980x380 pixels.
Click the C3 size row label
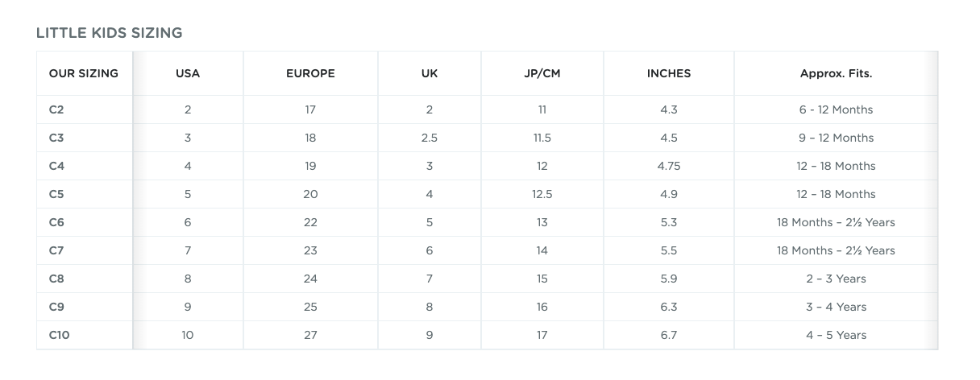(56, 138)
